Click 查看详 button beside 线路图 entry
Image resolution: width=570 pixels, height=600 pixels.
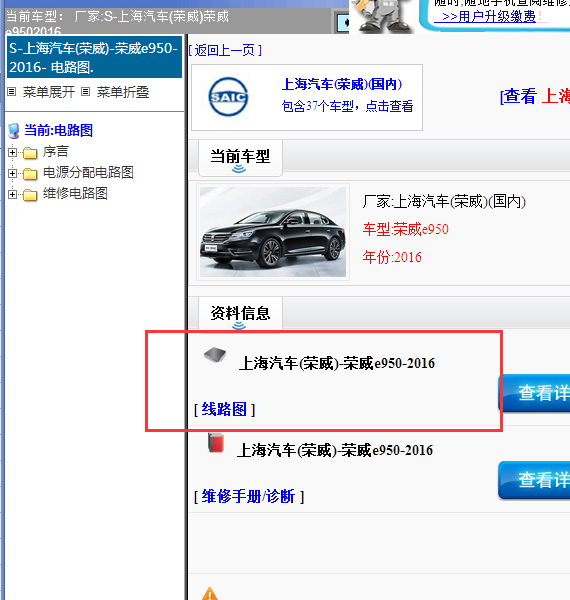point(534,393)
